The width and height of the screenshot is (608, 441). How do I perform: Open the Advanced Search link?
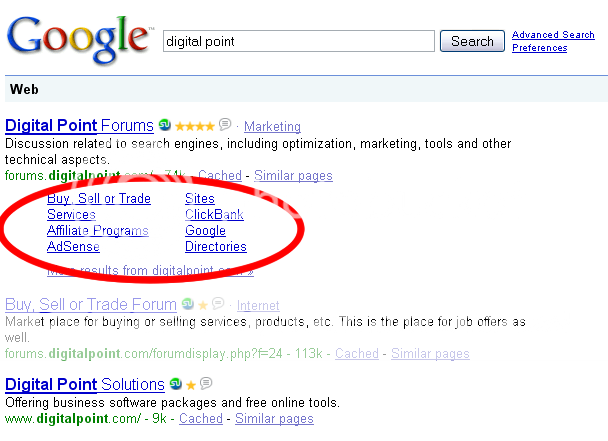coord(553,35)
